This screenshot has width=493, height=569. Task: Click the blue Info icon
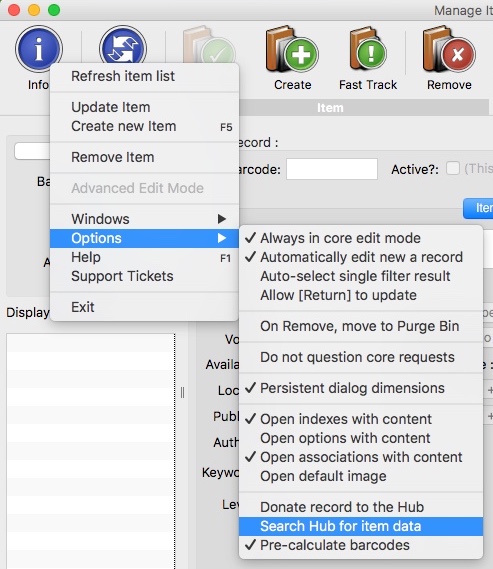pyautogui.click(x=39, y=49)
